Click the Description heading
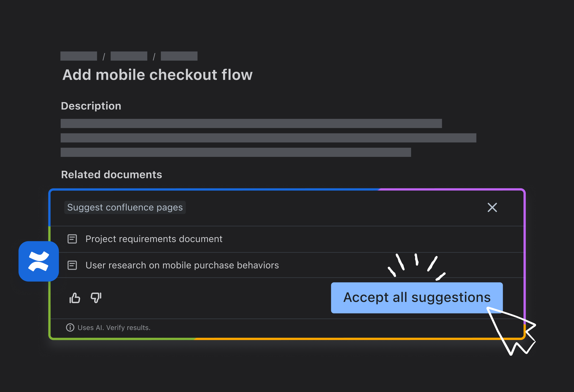Image resolution: width=574 pixels, height=392 pixels. tap(91, 106)
